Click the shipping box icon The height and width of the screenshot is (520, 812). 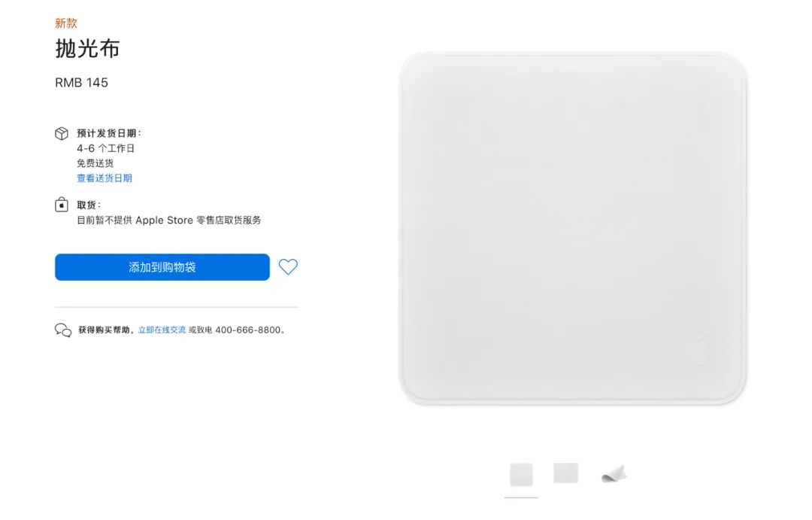62,134
